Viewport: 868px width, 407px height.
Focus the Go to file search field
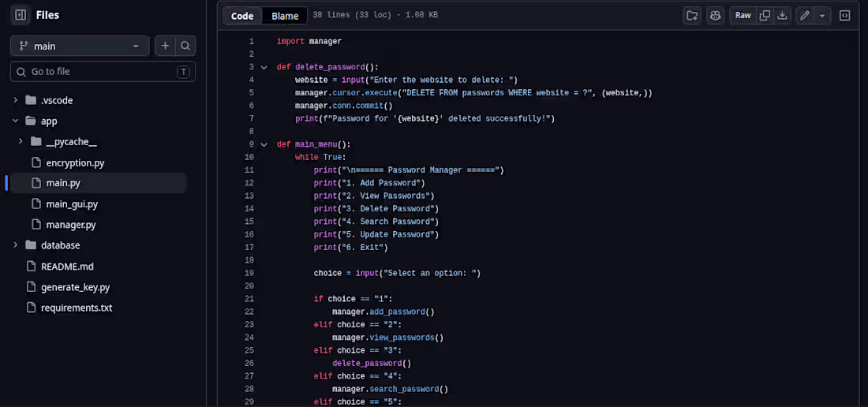pos(103,72)
